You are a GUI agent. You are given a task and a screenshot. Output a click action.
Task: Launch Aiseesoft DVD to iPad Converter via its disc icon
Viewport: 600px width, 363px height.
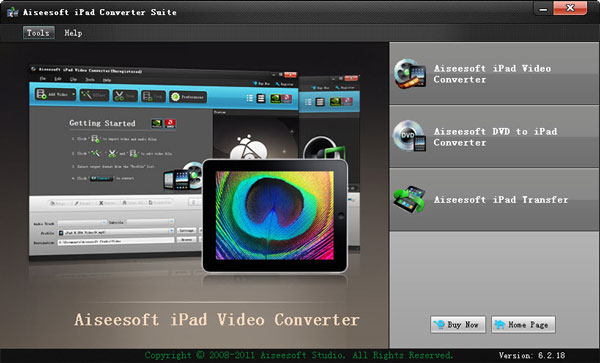(409, 136)
